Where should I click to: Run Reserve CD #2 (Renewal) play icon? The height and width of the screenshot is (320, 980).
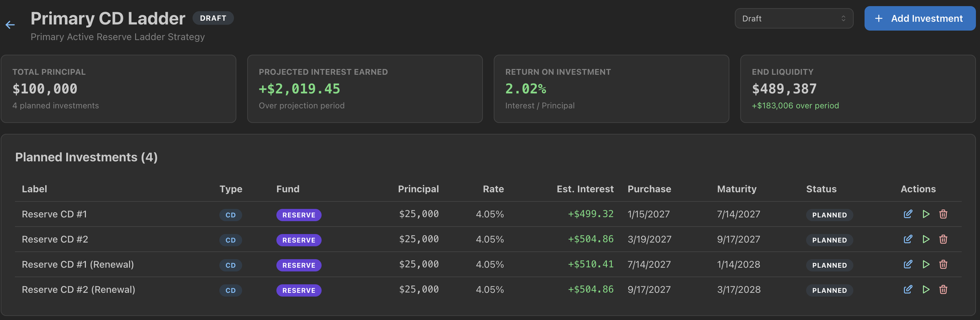(x=926, y=289)
